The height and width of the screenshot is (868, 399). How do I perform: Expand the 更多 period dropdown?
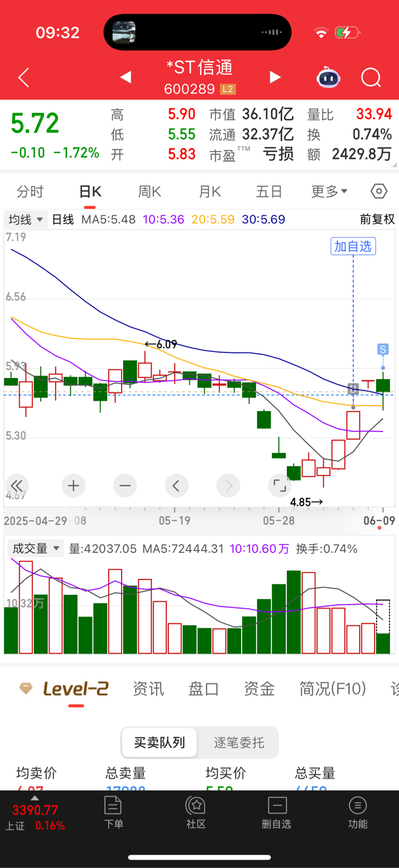coord(329,191)
